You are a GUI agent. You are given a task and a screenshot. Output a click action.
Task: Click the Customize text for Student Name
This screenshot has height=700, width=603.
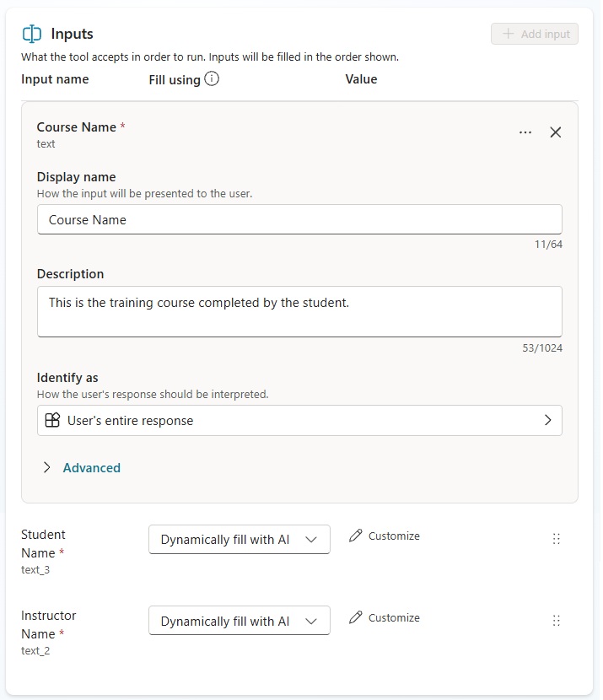coord(394,536)
